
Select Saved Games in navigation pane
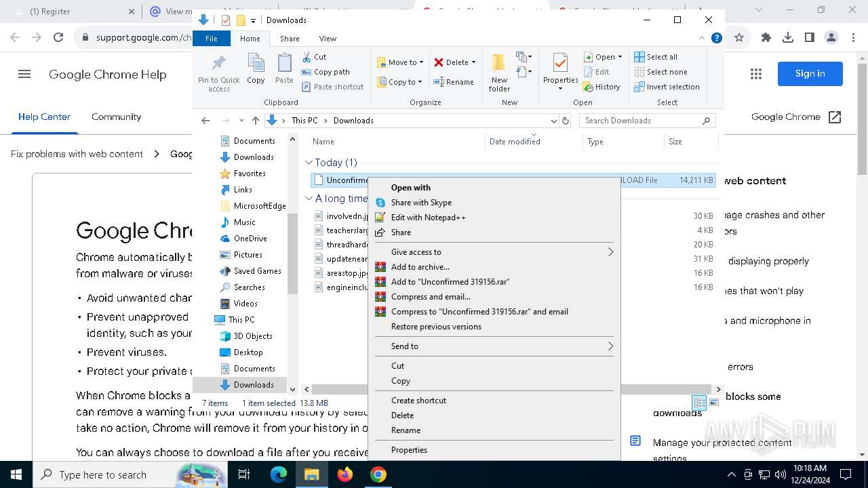pyautogui.click(x=256, y=271)
